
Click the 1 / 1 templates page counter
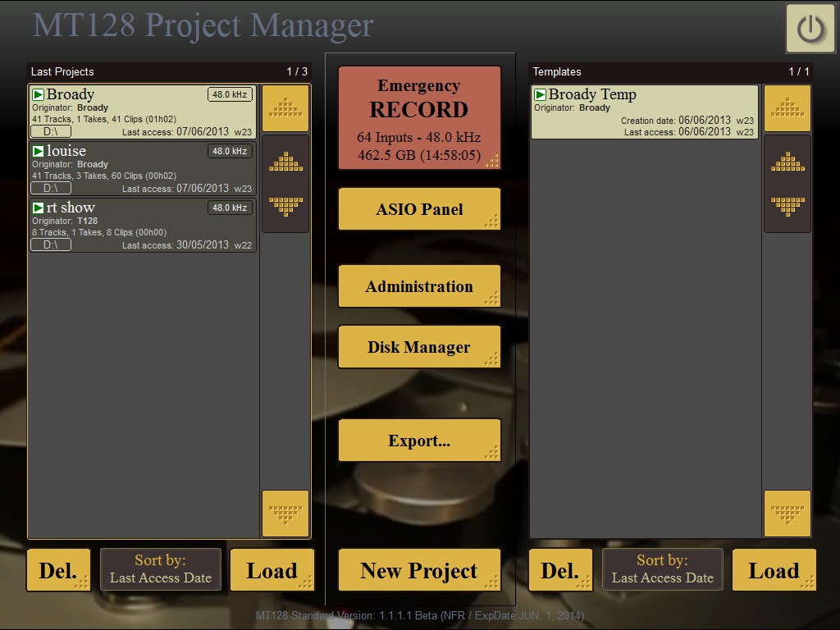pyautogui.click(x=799, y=72)
